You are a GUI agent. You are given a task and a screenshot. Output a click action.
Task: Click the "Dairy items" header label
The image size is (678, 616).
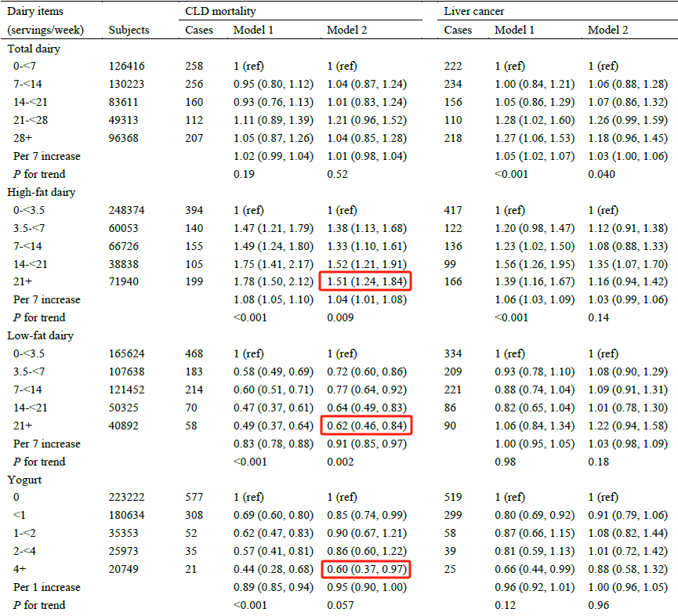35,12
